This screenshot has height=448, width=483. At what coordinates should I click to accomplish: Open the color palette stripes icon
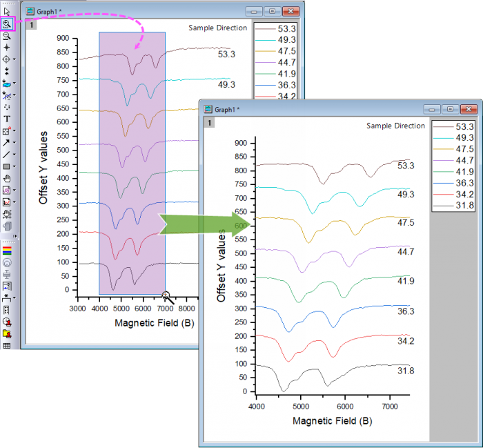(x=7, y=250)
